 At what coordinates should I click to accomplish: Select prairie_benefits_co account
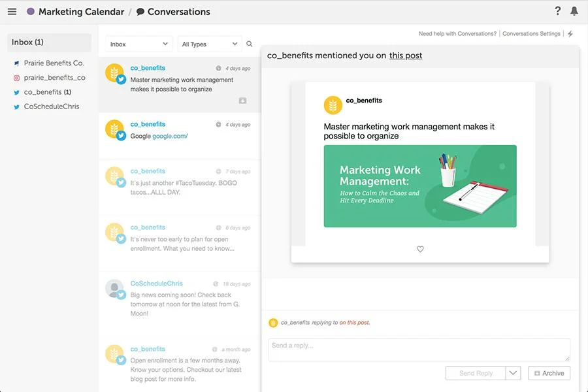tap(54, 78)
